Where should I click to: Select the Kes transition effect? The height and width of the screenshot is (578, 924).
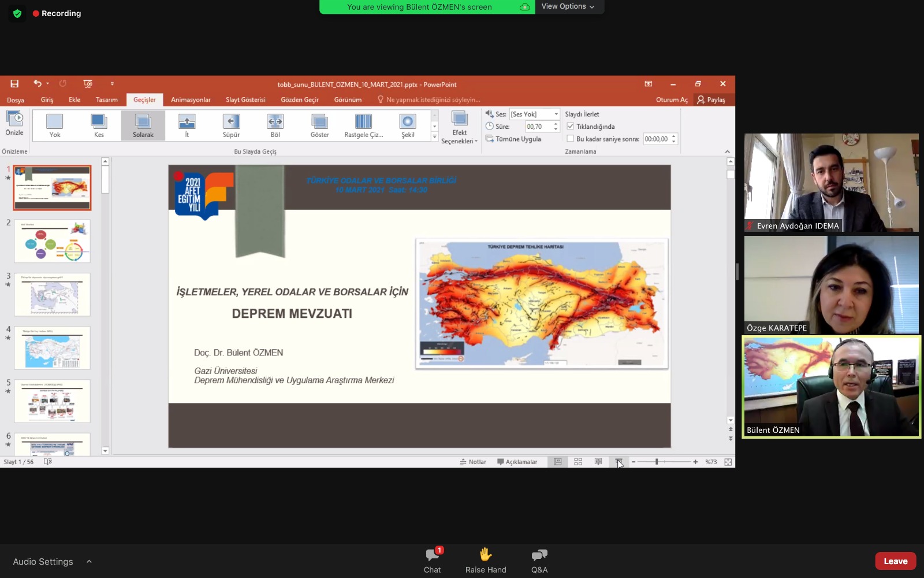click(99, 125)
